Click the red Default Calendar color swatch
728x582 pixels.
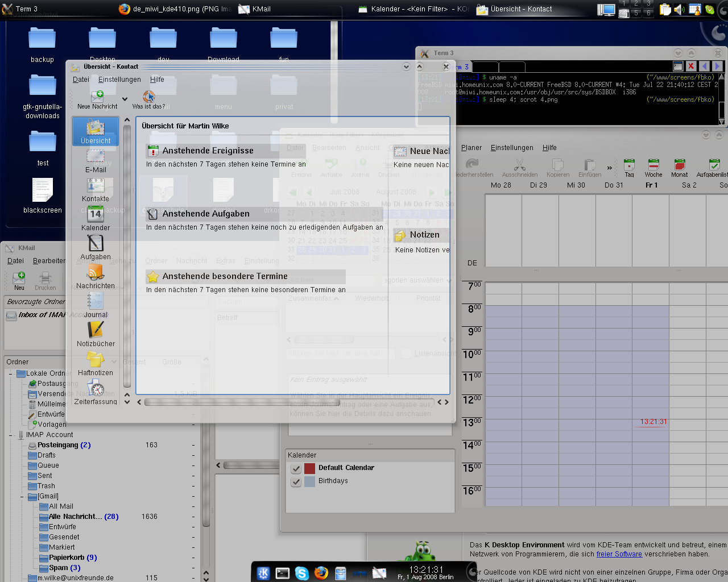(309, 468)
